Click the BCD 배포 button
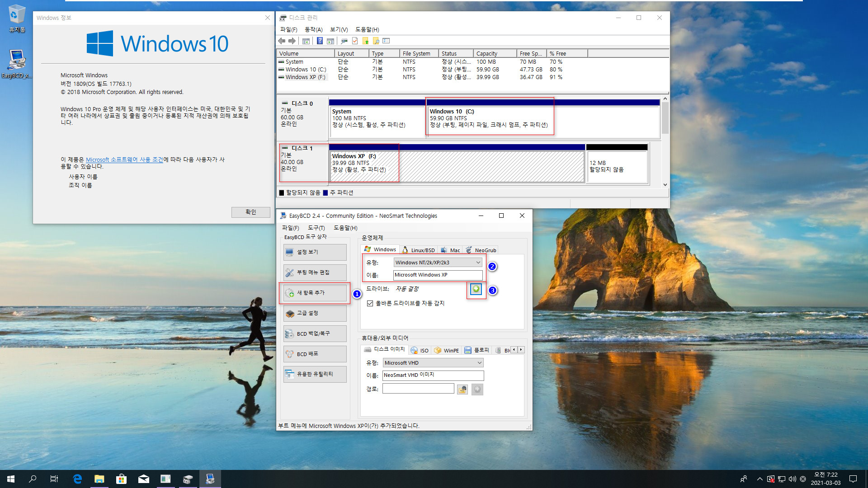This screenshot has width=868, height=488. tap(315, 354)
